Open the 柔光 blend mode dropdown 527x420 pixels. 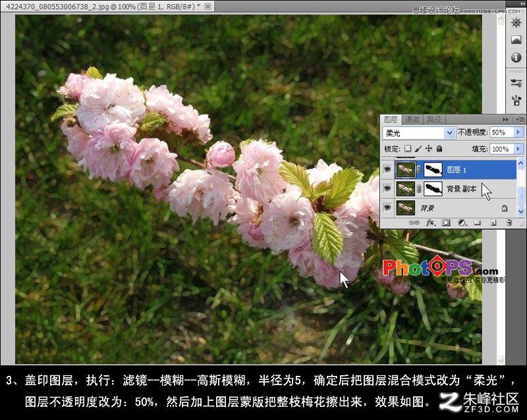(x=419, y=133)
